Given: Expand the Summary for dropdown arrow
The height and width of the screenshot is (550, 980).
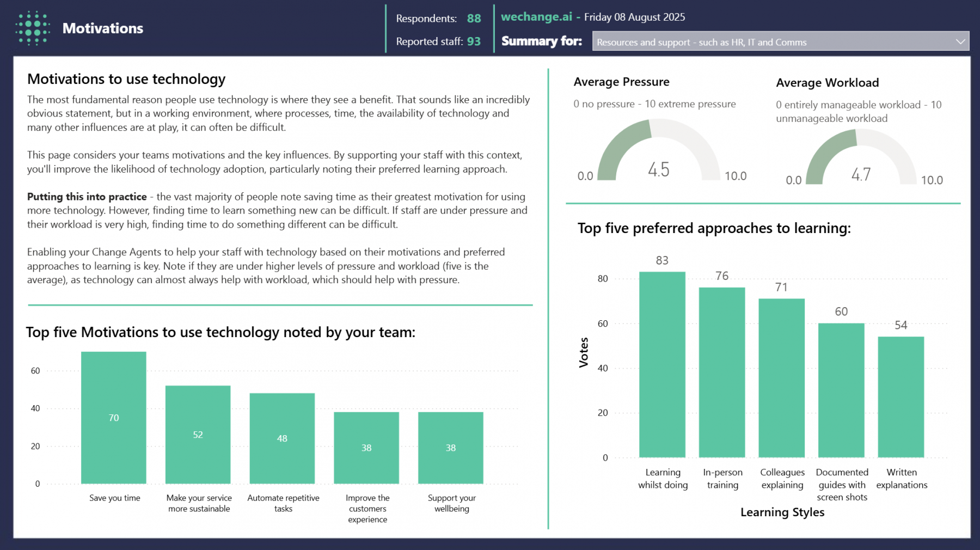Looking at the screenshot, I should pos(960,41).
